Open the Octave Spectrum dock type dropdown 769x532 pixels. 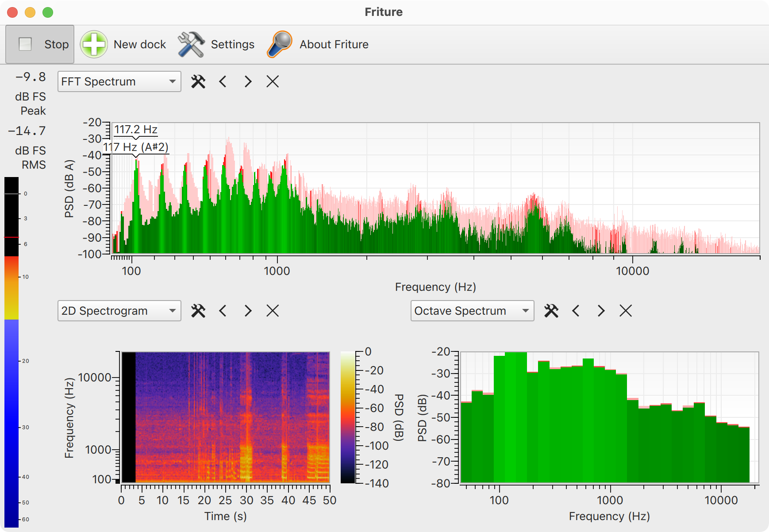point(473,311)
